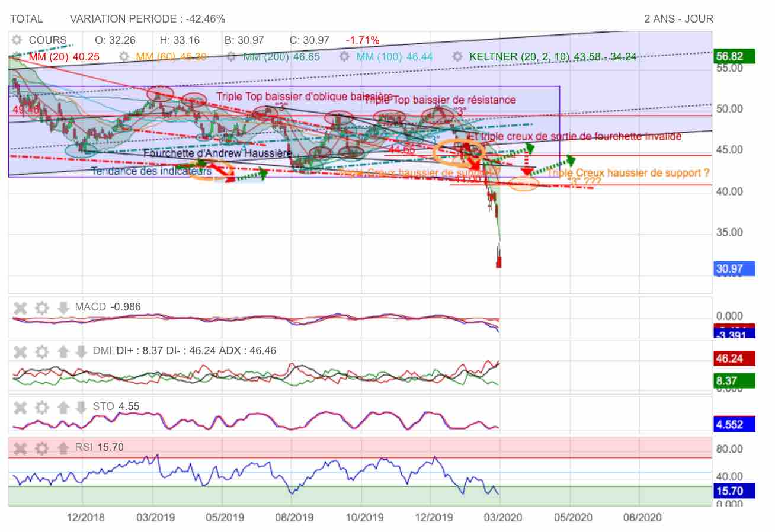This screenshot has height=532, width=775.
Task: Click the 35.00 price axis label
Action: [x=730, y=232]
